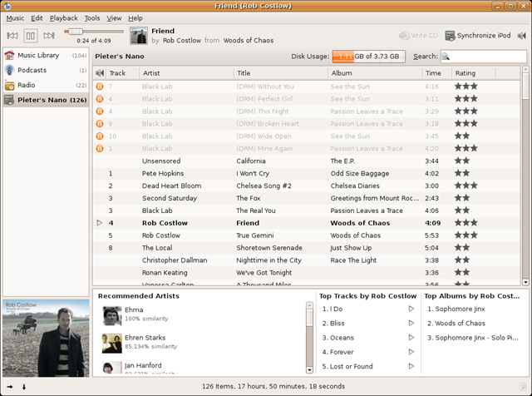Open the Playback menu
532x396 pixels.
[x=63, y=17]
